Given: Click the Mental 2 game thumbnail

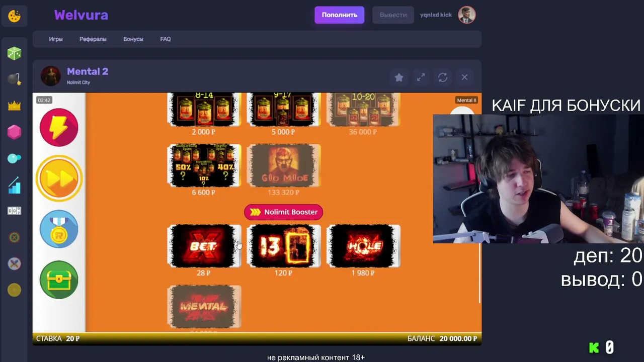Looking at the screenshot, I should pyautogui.click(x=50, y=76).
